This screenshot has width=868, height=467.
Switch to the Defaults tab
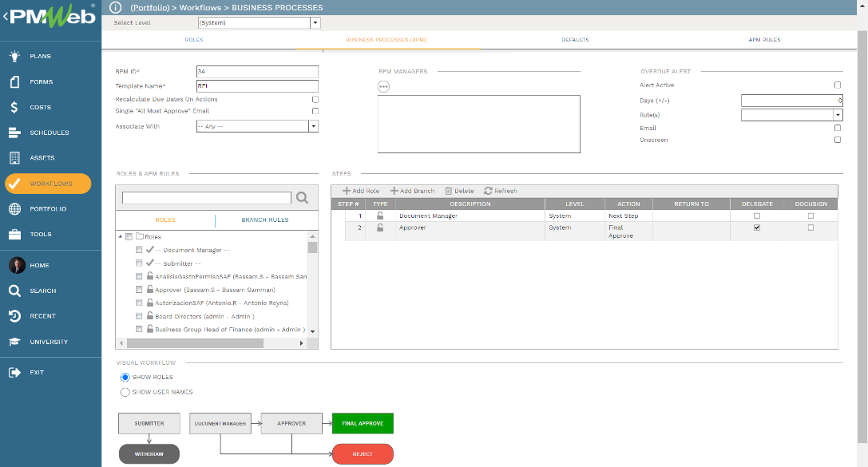pyautogui.click(x=575, y=40)
